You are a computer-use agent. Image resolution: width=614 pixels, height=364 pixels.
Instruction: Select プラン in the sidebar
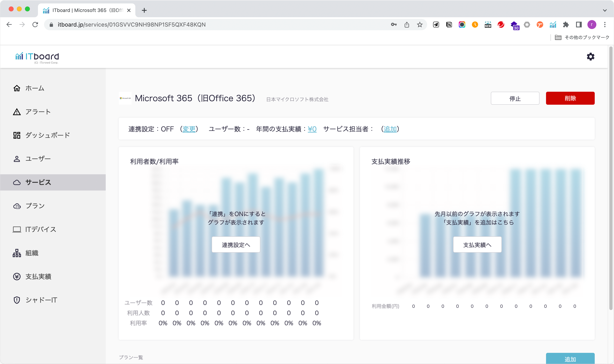(35, 206)
